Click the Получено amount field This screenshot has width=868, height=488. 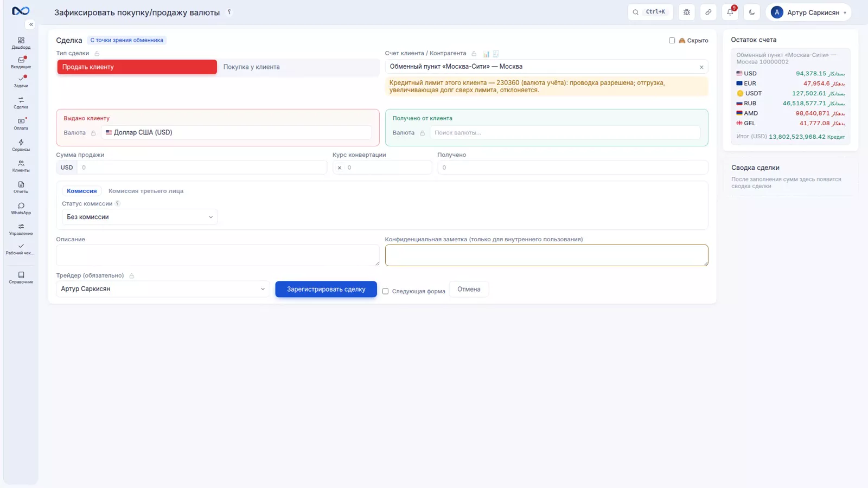pyautogui.click(x=573, y=168)
